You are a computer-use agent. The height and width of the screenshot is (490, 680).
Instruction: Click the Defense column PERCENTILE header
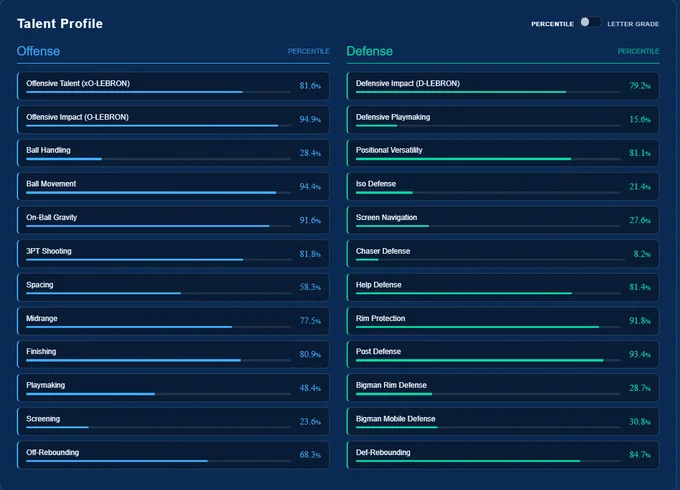pos(638,51)
